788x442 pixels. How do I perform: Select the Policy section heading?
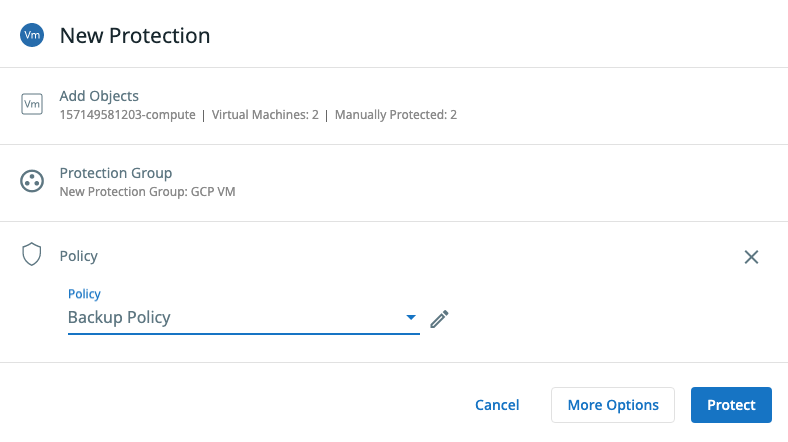79,256
